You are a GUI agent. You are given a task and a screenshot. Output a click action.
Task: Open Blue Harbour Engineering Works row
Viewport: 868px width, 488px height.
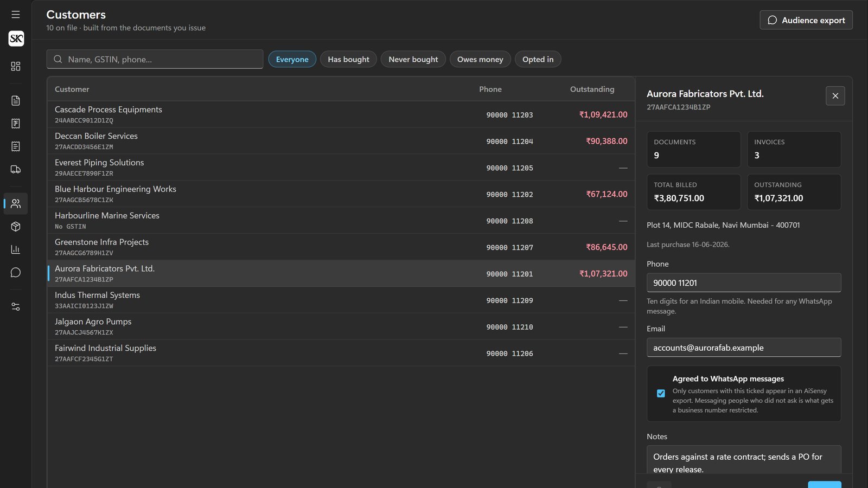coord(341,194)
